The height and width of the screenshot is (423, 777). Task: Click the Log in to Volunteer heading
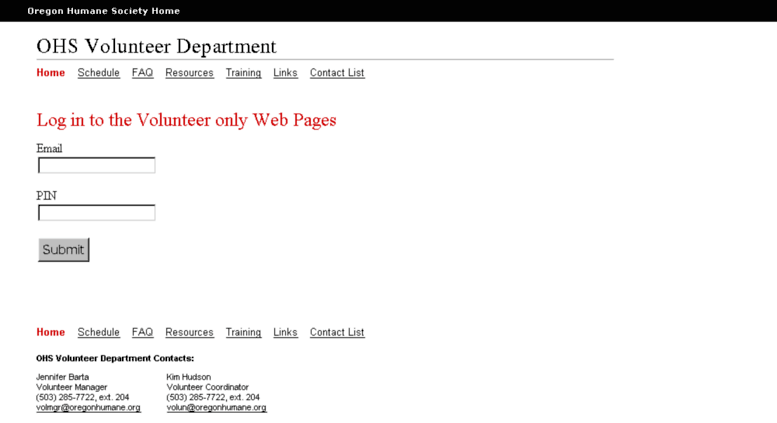click(x=186, y=120)
